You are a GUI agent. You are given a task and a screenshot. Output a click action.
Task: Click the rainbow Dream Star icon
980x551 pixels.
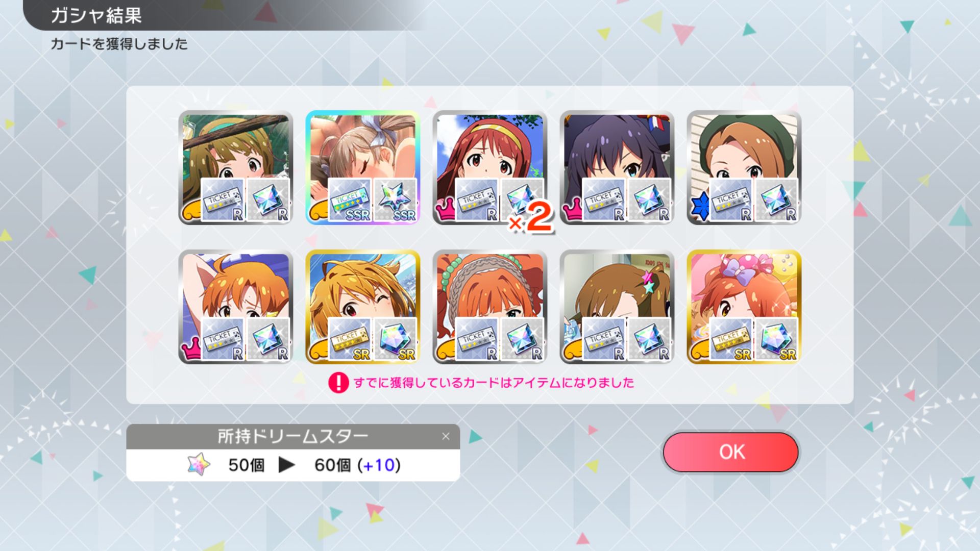pos(199,464)
